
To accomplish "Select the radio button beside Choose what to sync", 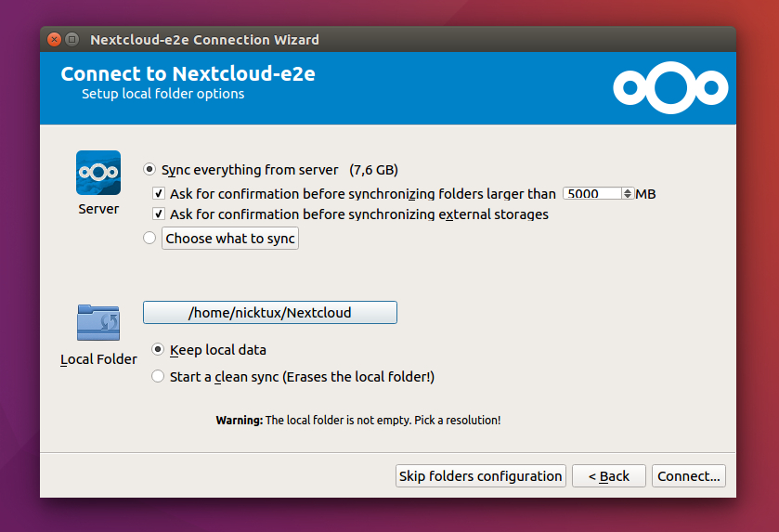I will coord(149,239).
